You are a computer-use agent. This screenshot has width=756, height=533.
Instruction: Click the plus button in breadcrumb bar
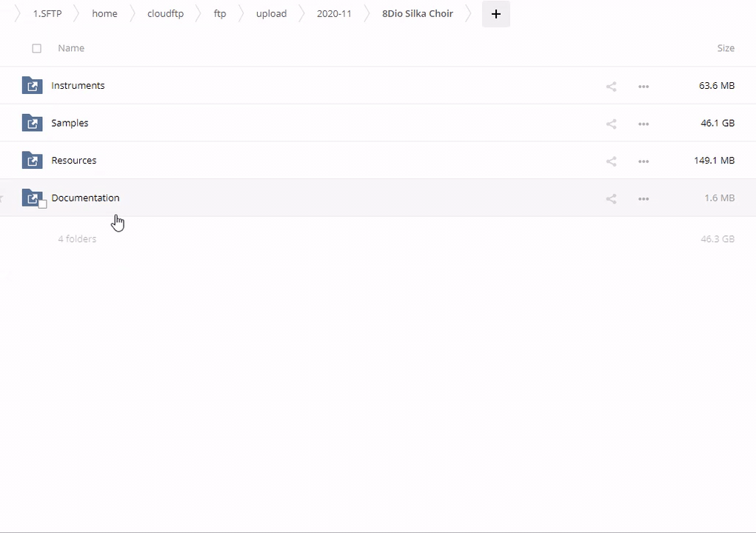tap(495, 14)
